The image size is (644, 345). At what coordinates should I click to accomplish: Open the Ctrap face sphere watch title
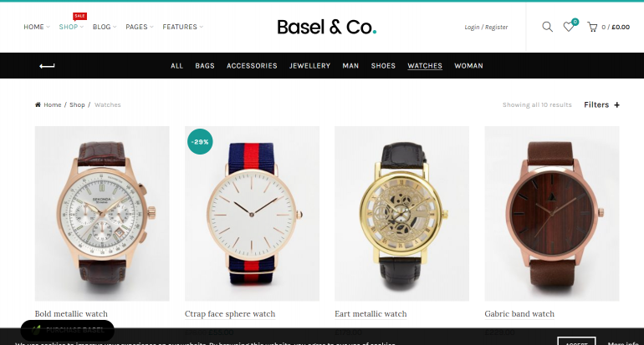point(230,314)
